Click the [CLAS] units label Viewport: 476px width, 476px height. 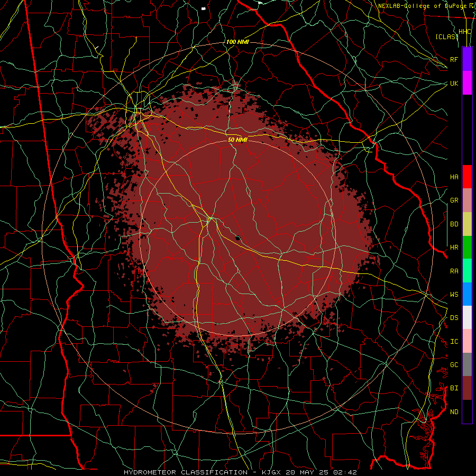click(x=447, y=36)
